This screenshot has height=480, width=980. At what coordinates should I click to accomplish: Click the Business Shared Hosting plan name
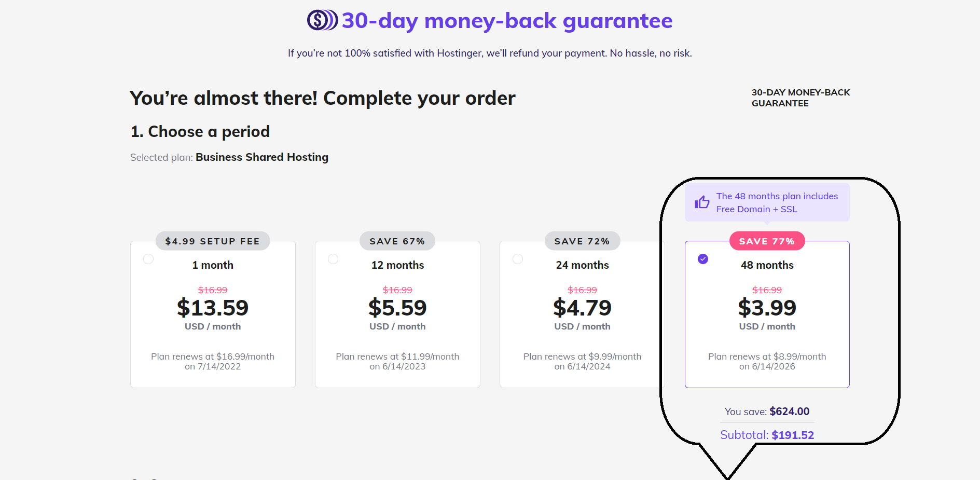pos(261,157)
